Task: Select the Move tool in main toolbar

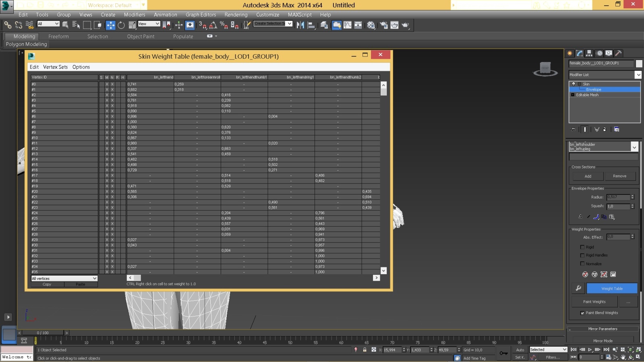Action: click(110, 25)
